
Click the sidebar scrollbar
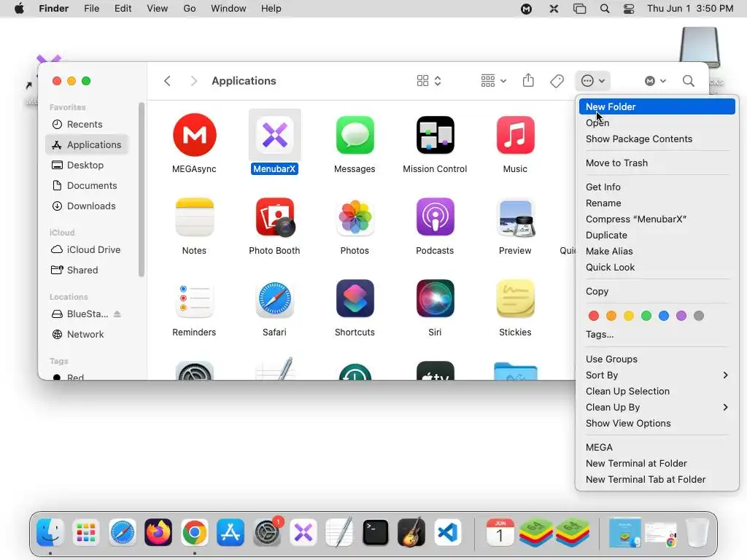pos(141,190)
